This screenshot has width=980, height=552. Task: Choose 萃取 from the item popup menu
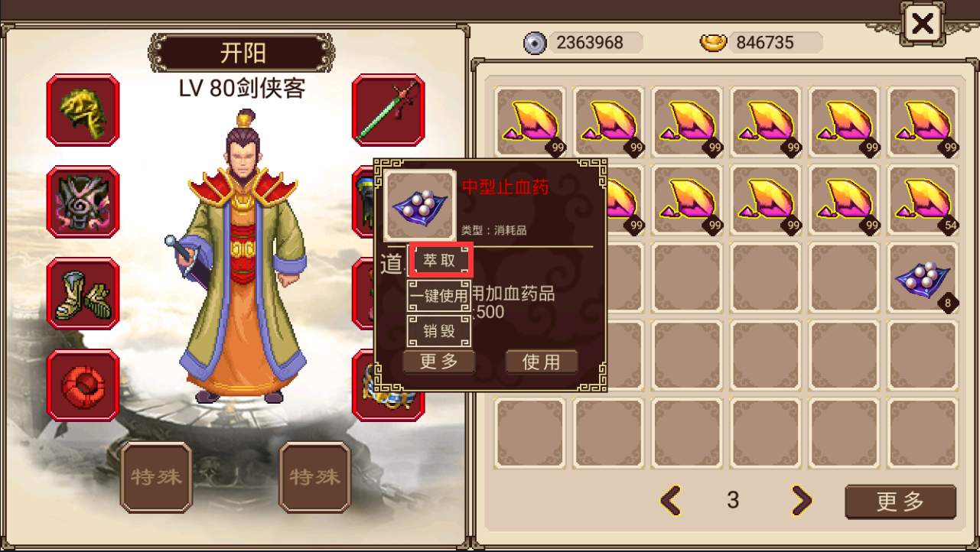[439, 260]
